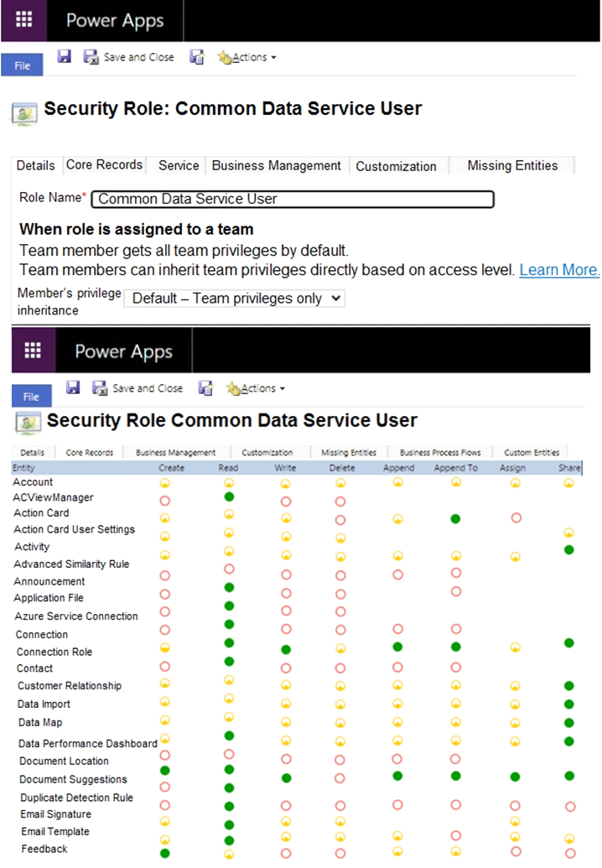The image size is (602, 868).
Task: Click into the Role Name field
Action: 293,199
